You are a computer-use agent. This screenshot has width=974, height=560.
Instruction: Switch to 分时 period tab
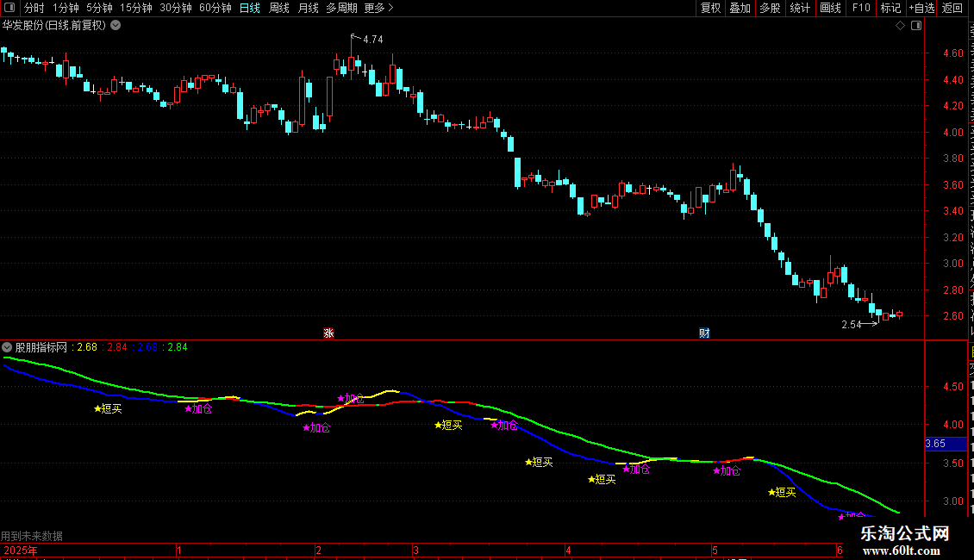tap(34, 8)
